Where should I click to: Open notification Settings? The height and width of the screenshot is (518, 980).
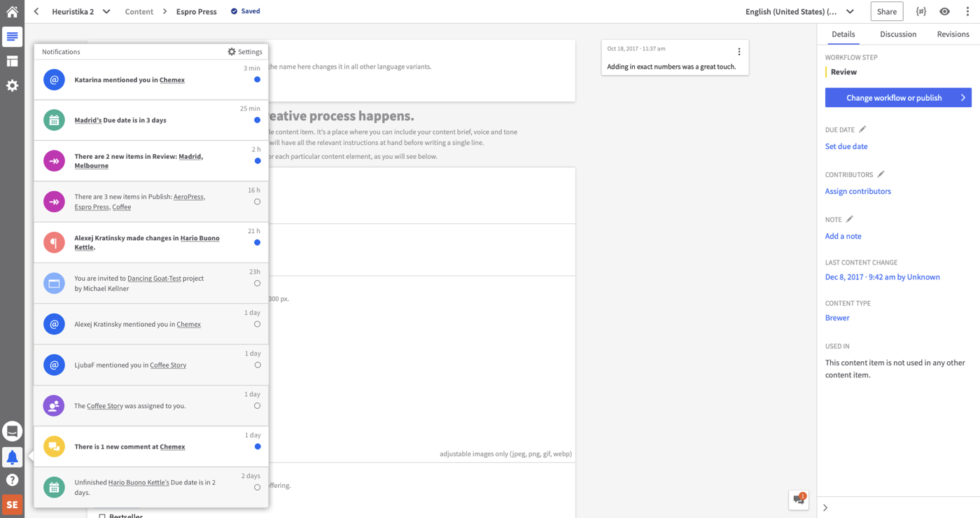245,52
